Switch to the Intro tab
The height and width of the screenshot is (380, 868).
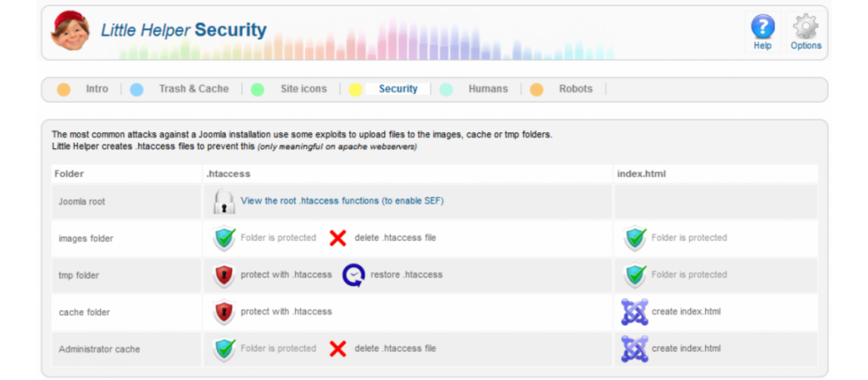(x=97, y=88)
